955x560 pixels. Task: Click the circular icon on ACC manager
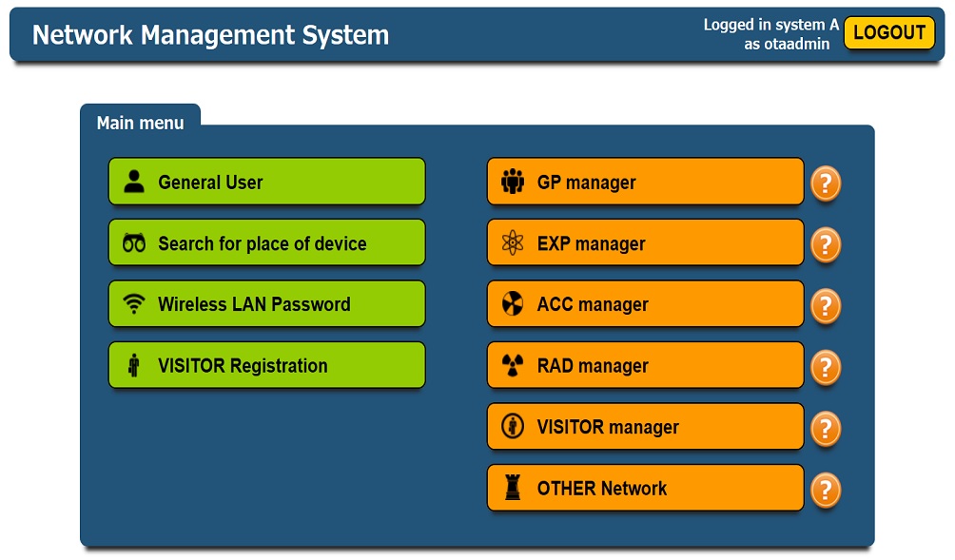pos(513,303)
